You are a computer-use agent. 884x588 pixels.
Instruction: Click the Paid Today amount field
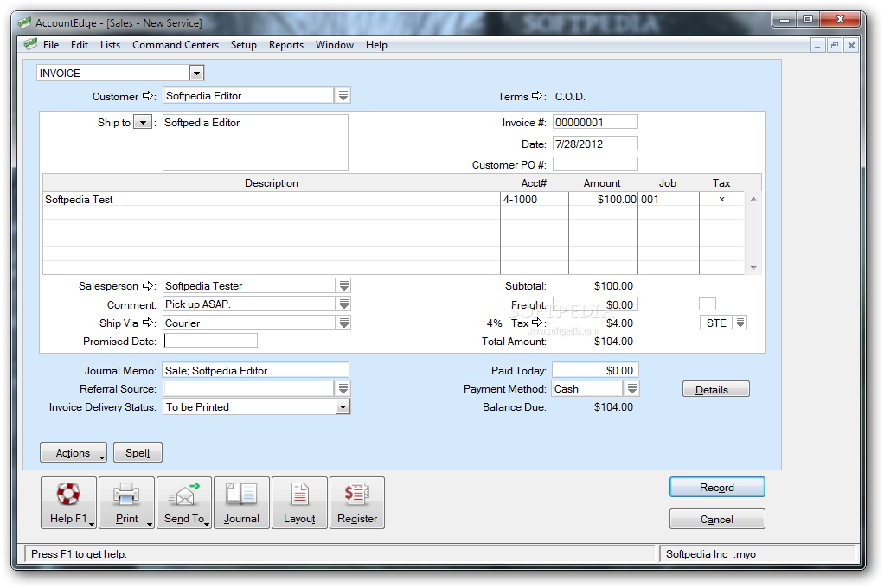[595, 370]
